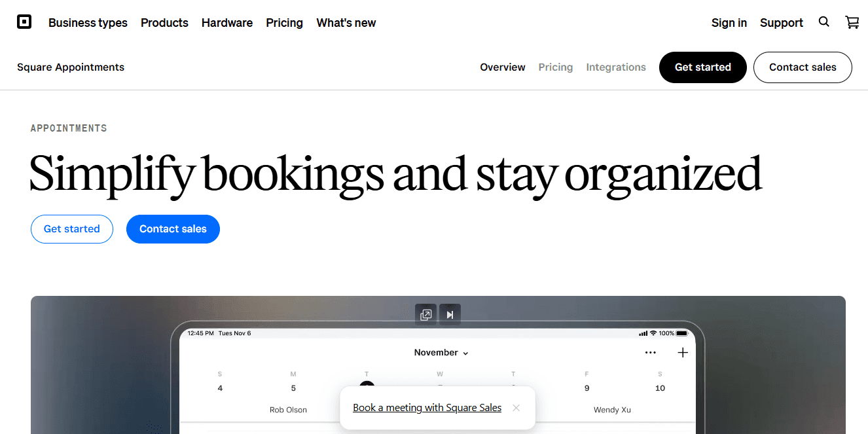
Task: Click the Wendy Xu staff name
Action: click(612, 410)
